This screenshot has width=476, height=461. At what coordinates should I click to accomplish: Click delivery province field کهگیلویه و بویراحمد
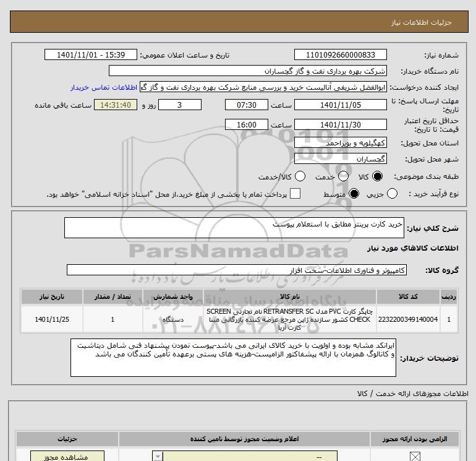tap(340, 142)
